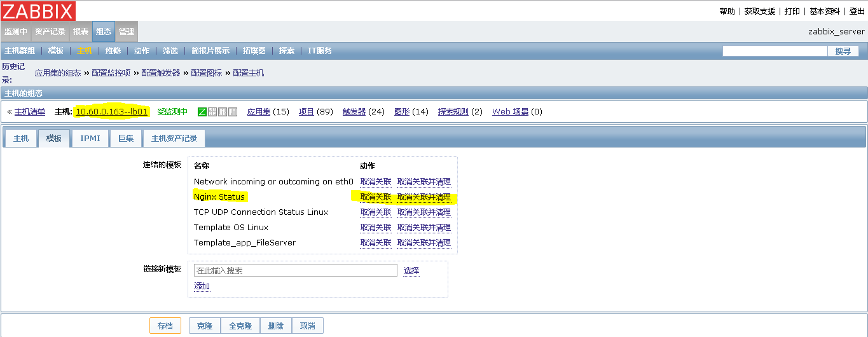The image size is (868, 337).
Task: Click the ZABBIX logo
Action: tap(38, 11)
